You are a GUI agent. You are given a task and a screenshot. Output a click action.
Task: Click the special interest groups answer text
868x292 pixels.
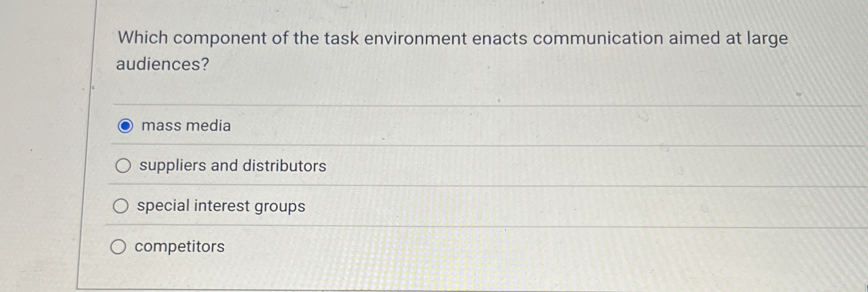point(221,205)
